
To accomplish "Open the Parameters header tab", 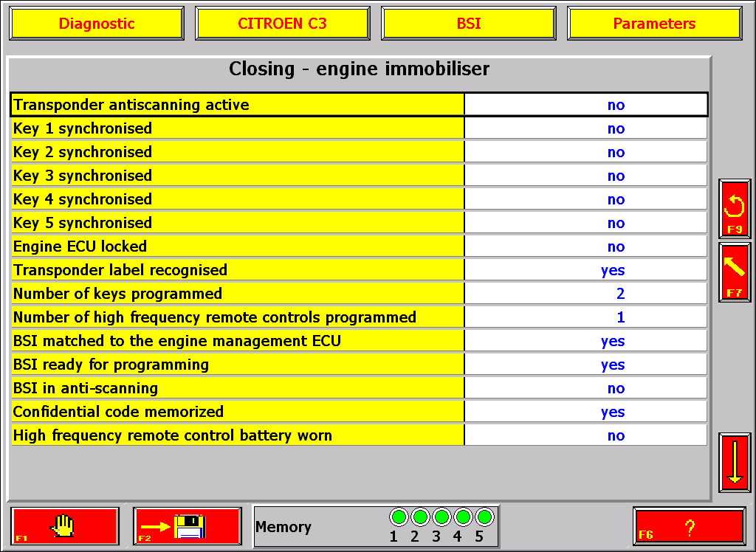I will [654, 23].
